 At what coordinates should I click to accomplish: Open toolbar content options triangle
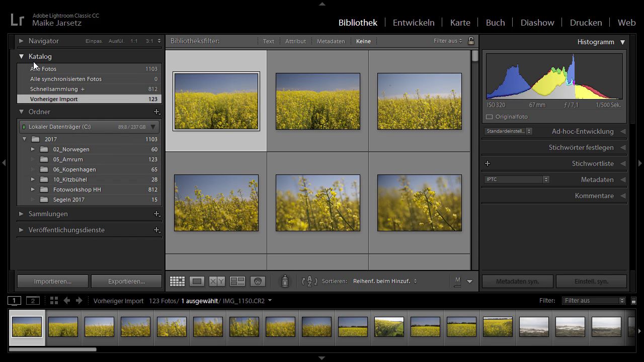pos(469,282)
